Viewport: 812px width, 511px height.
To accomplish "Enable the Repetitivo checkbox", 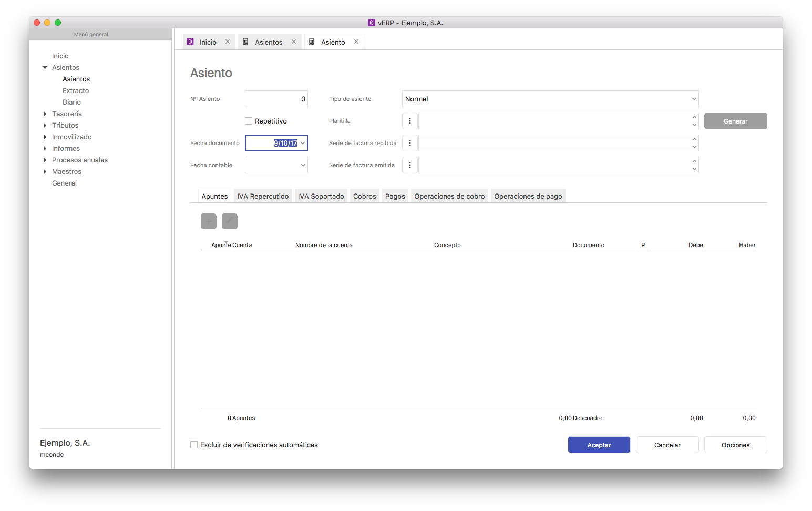I will pyautogui.click(x=249, y=121).
